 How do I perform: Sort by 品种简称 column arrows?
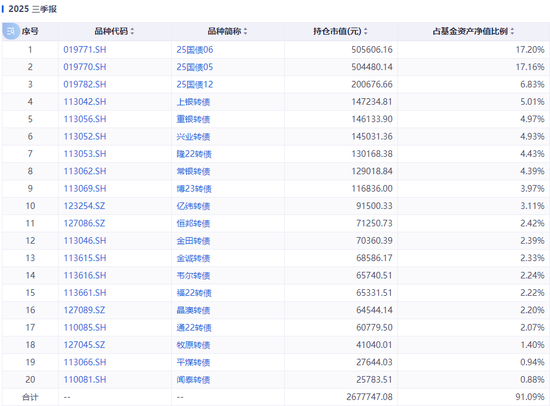[x=245, y=31]
